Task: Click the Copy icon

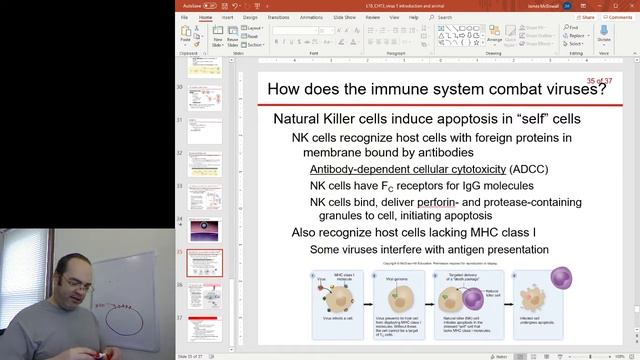Action: [197, 36]
